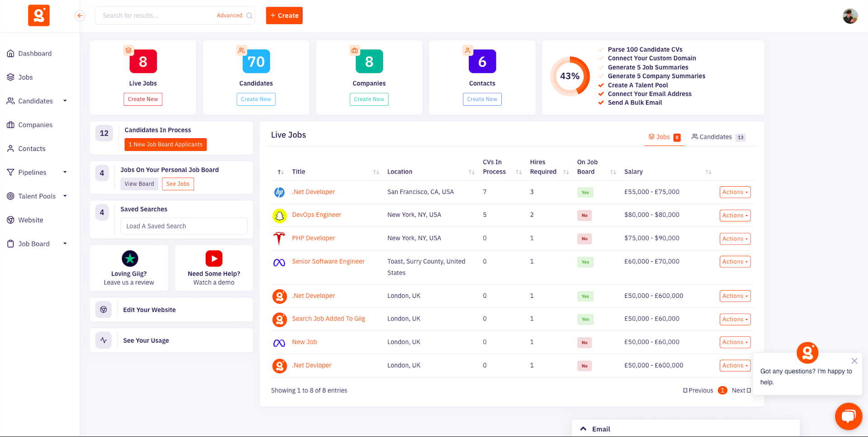Click Watch a demo play icon
Screen dimensions: 868x437
point(214,258)
